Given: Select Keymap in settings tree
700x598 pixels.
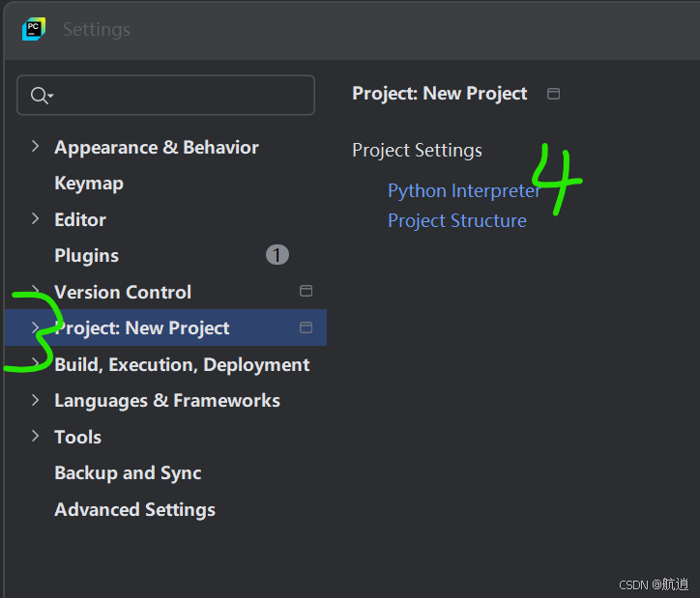Looking at the screenshot, I should click(x=89, y=183).
